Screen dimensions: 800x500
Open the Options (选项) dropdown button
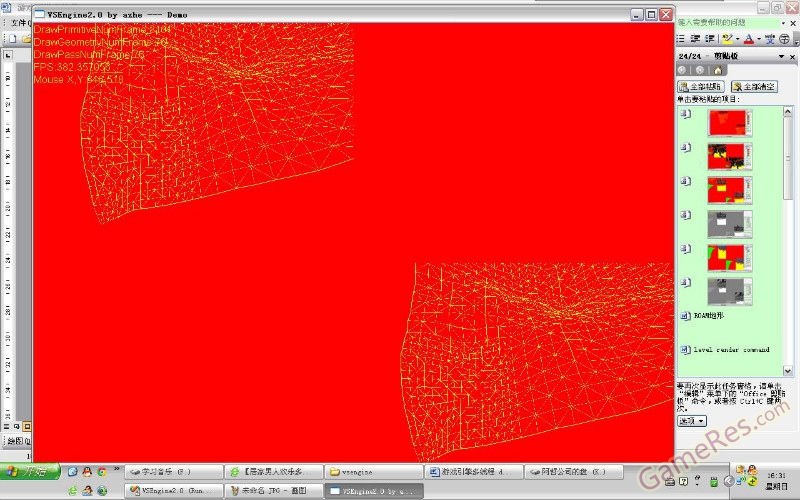(692, 421)
